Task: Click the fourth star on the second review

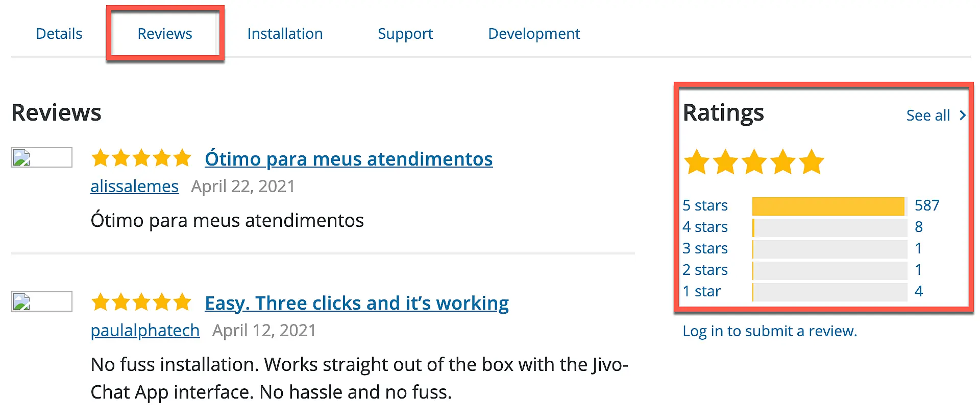Action: click(x=163, y=302)
